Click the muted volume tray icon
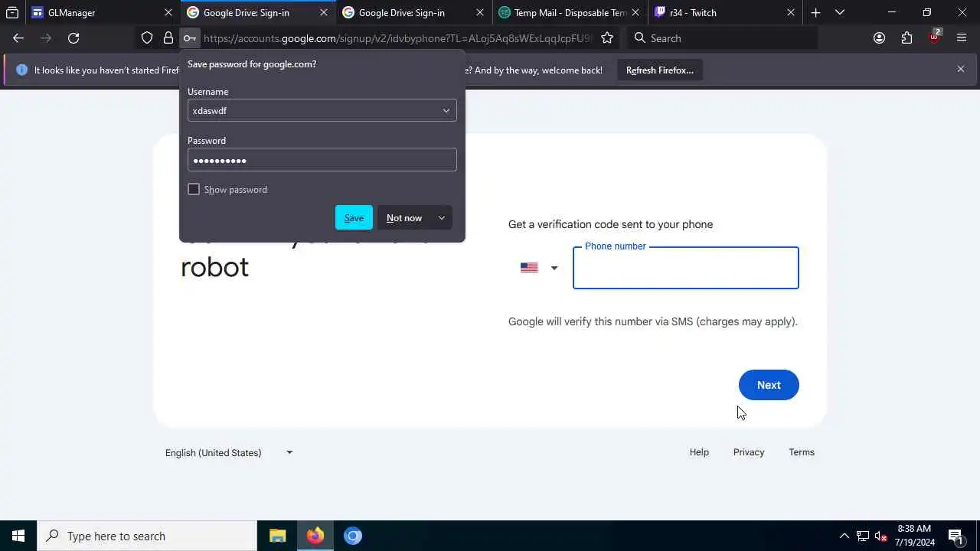Image resolution: width=980 pixels, height=551 pixels. tap(880, 536)
